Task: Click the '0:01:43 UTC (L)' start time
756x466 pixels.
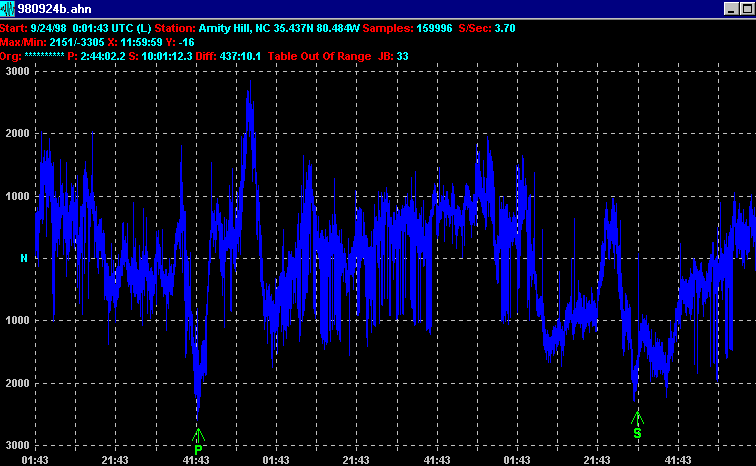Action: click(x=112, y=28)
